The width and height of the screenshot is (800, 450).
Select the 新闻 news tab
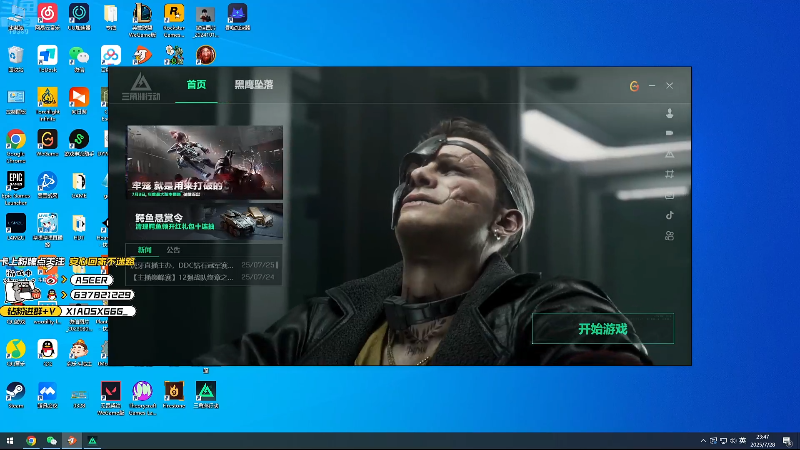(144, 249)
